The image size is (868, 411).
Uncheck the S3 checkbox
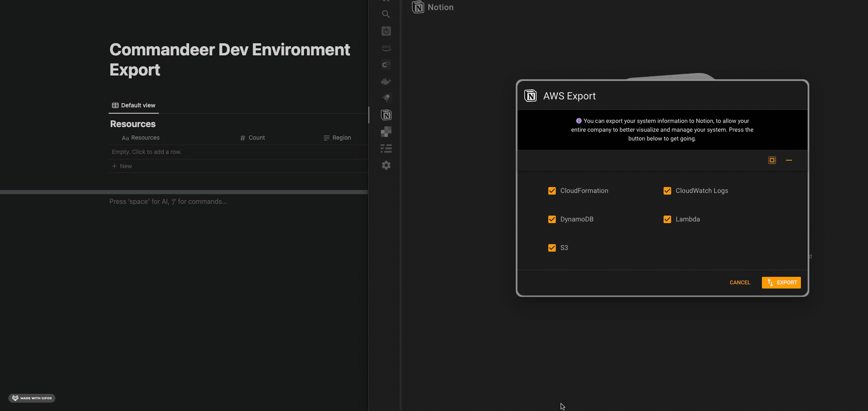tap(552, 248)
